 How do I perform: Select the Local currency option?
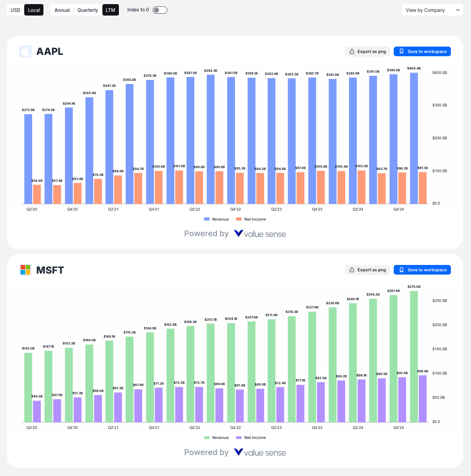(x=34, y=10)
